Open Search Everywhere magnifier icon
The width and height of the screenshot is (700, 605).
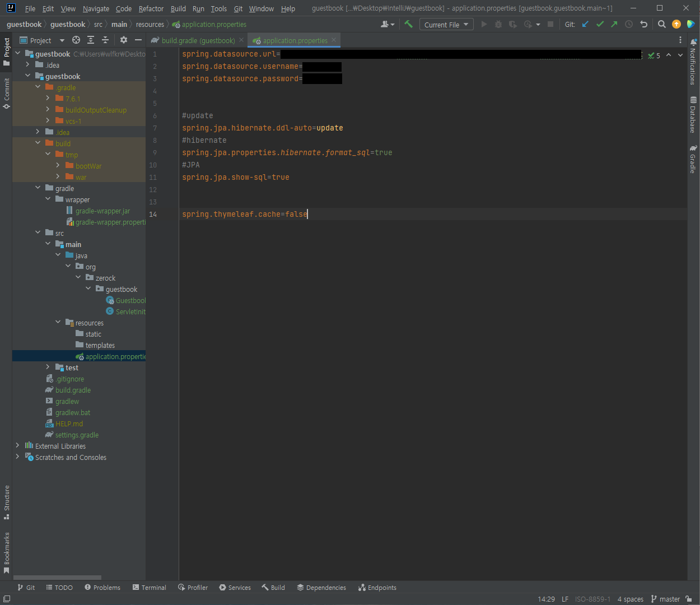click(x=661, y=24)
